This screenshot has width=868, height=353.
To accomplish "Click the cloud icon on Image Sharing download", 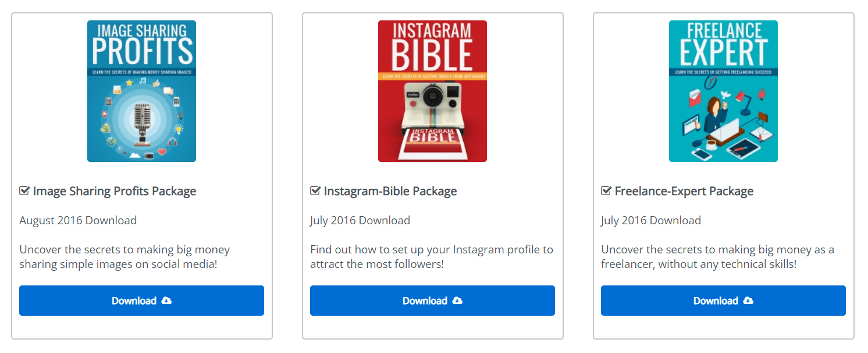I will pyautogui.click(x=166, y=301).
